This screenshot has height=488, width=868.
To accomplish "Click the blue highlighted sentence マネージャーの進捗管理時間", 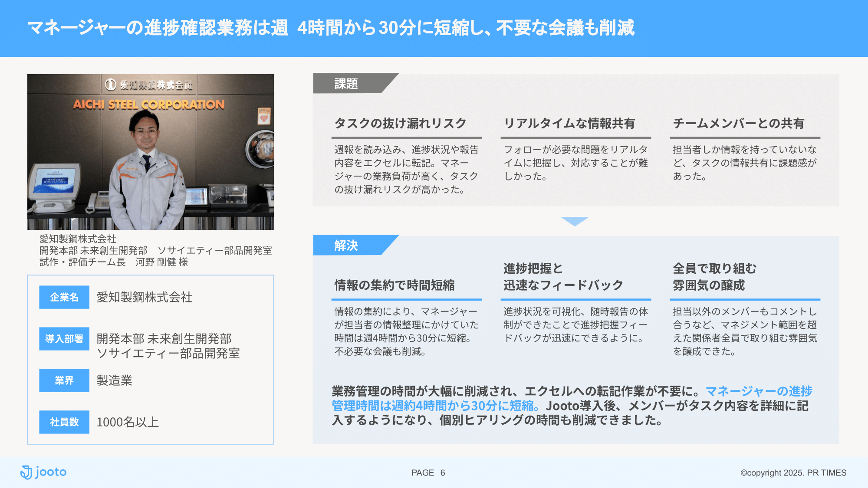I will click(572, 398).
